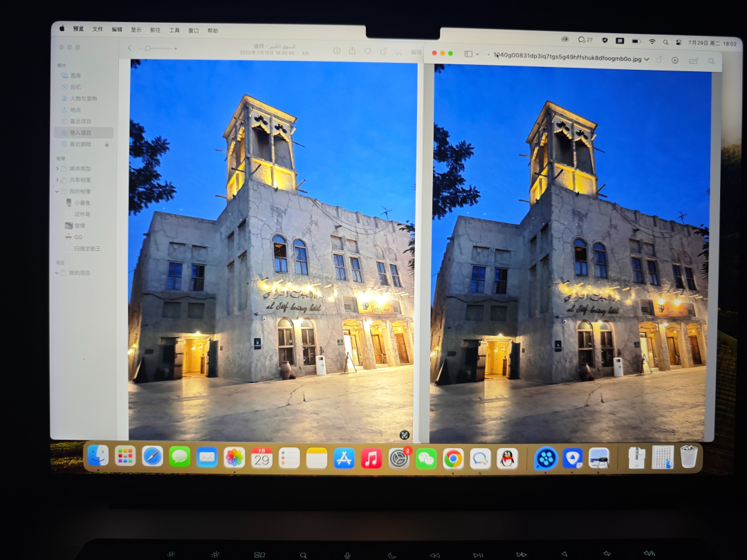The image size is (747, 560).
Task: Click the 编辑 button in Photos
Action: click(x=416, y=52)
